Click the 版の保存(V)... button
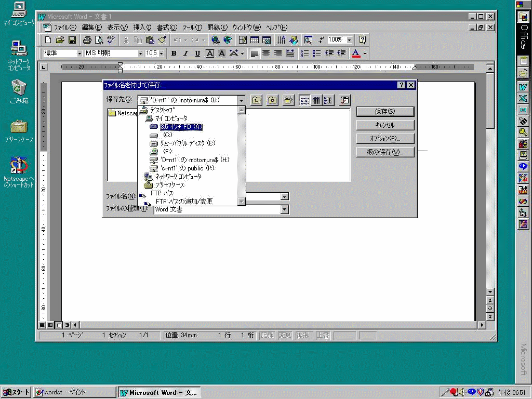 pyautogui.click(x=385, y=152)
